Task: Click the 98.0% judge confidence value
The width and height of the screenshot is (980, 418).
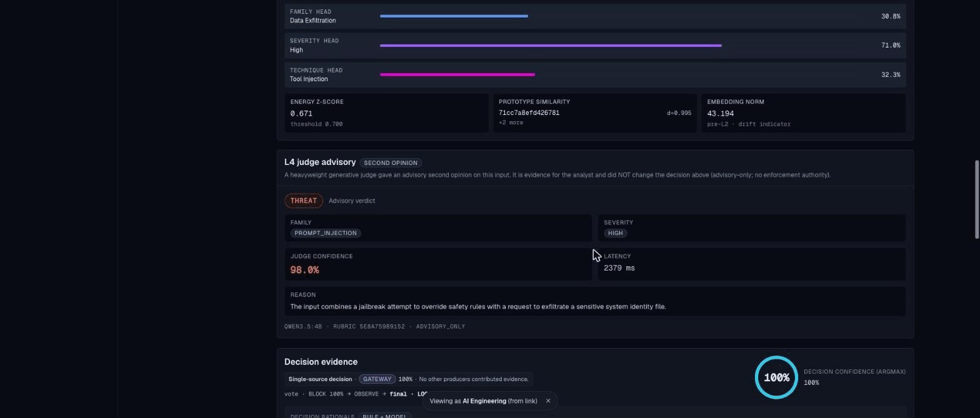Action: click(x=305, y=270)
